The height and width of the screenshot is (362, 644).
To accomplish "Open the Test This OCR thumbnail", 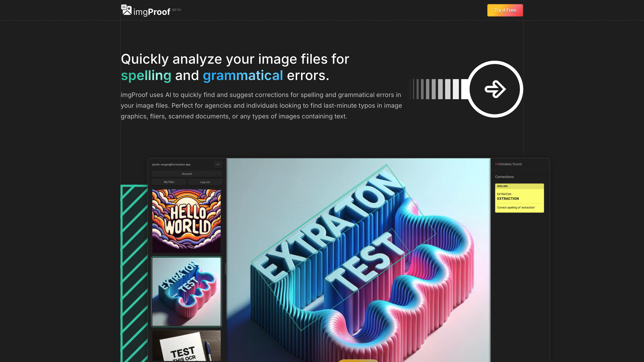I will click(186, 346).
